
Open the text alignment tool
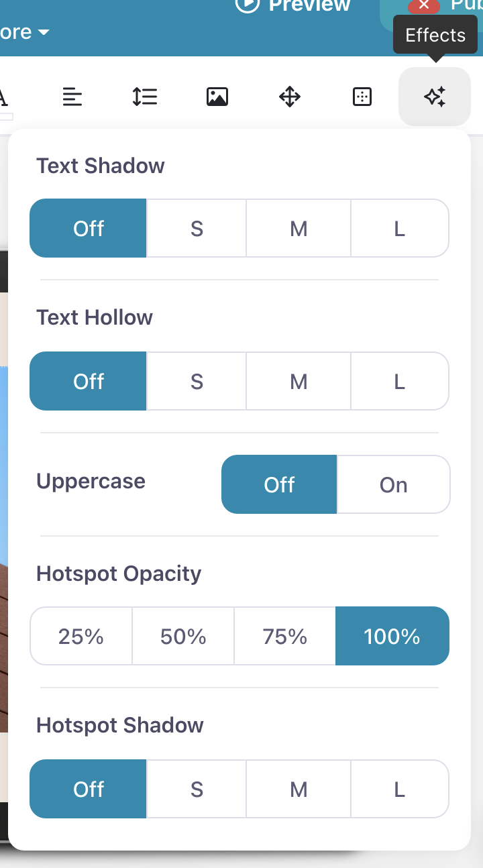click(x=72, y=97)
